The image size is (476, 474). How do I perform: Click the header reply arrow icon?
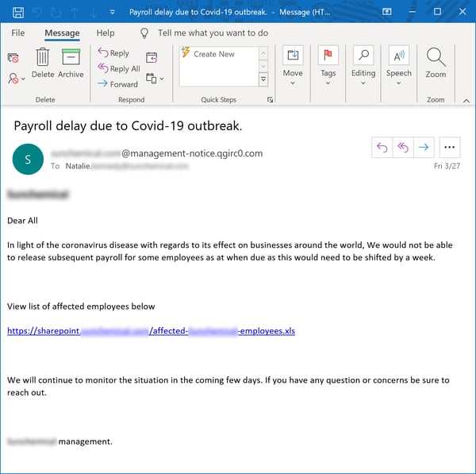click(x=382, y=148)
